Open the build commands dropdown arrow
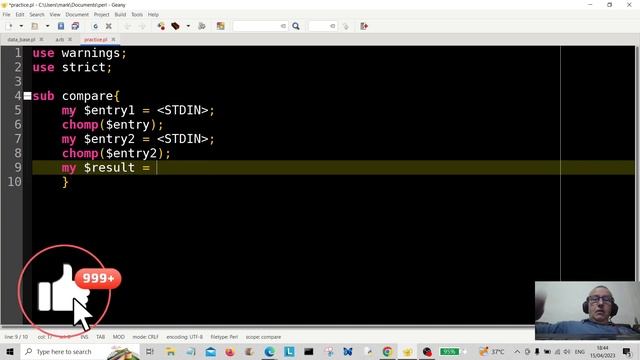 (188, 26)
